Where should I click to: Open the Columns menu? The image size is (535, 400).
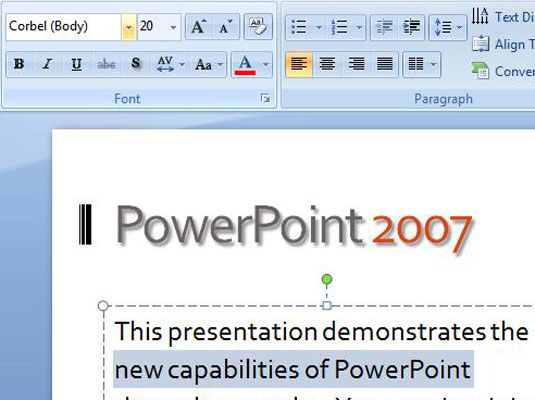pyautogui.click(x=422, y=65)
